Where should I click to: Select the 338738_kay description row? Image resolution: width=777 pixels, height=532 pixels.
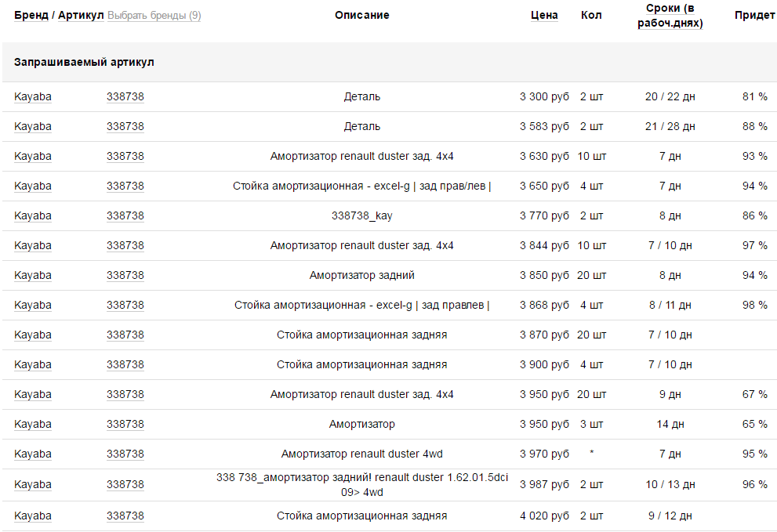pos(390,216)
